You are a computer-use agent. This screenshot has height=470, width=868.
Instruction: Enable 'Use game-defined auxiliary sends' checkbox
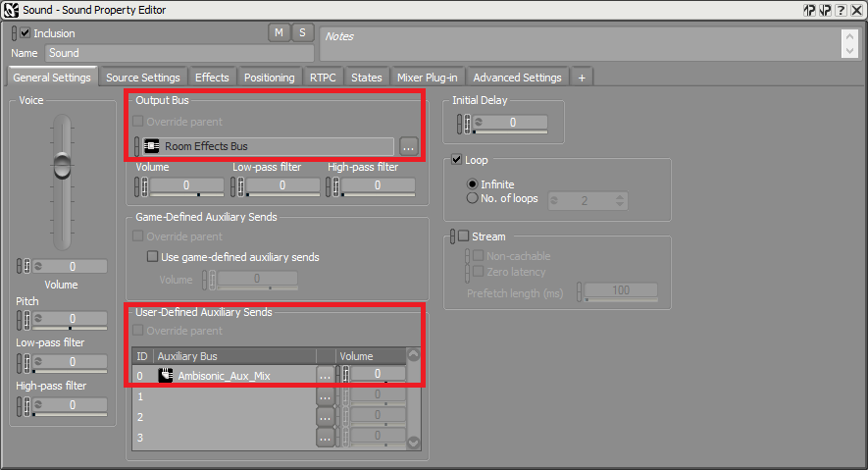coord(152,257)
